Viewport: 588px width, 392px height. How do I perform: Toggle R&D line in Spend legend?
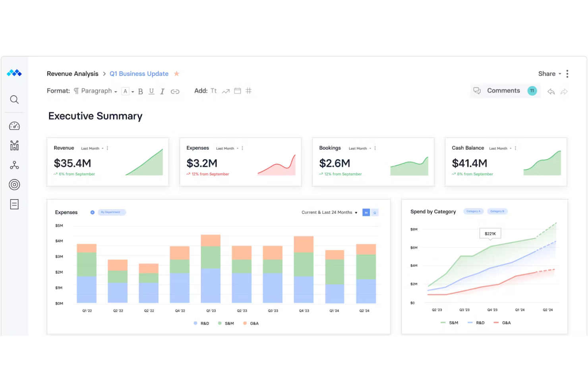[x=476, y=323]
